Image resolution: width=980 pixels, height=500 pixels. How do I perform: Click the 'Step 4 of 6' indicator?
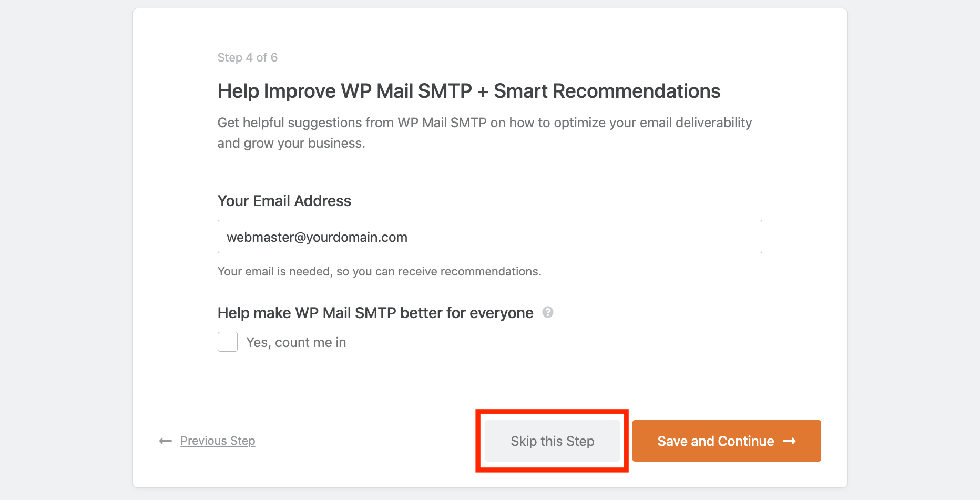[248, 57]
